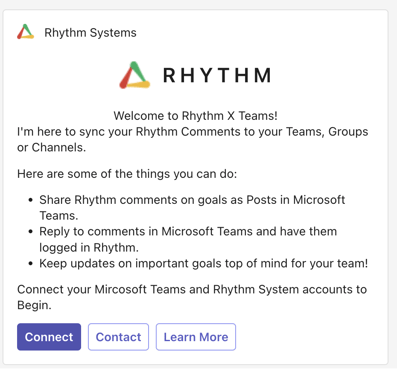Image resolution: width=397 pixels, height=371 pixels.
Task: Click the 'Here are some of the things' line
Action: tap(127, 174)
